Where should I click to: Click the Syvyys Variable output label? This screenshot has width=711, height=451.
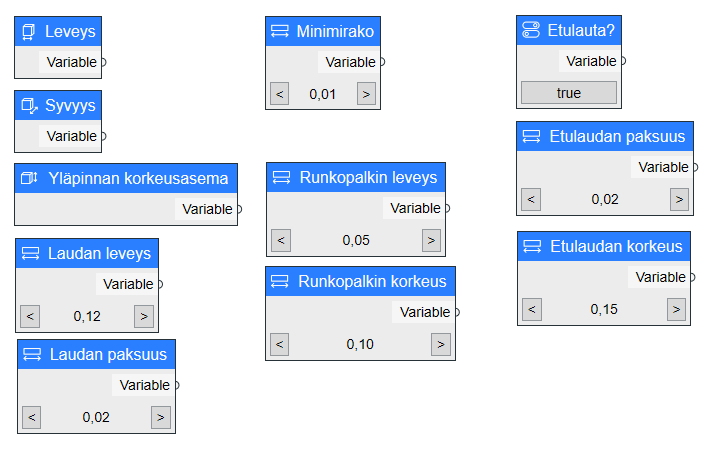72,136
